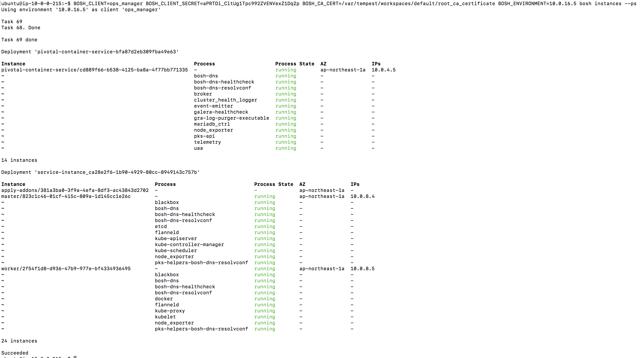Click the 'Task 69 done' line
Viewport: 644px width, 358px height.
(x=19, y=40)
